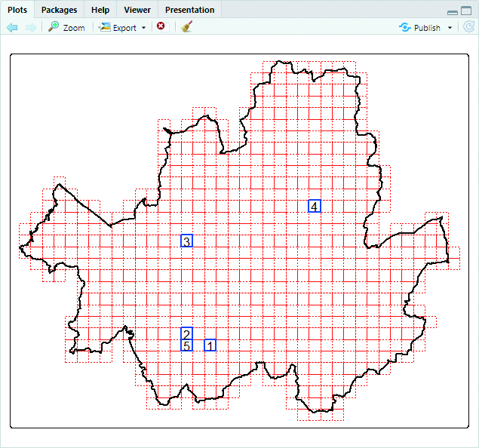479x448 pixels.
Task: Remove current plot with red X icon
Action: tap(161, 26)
